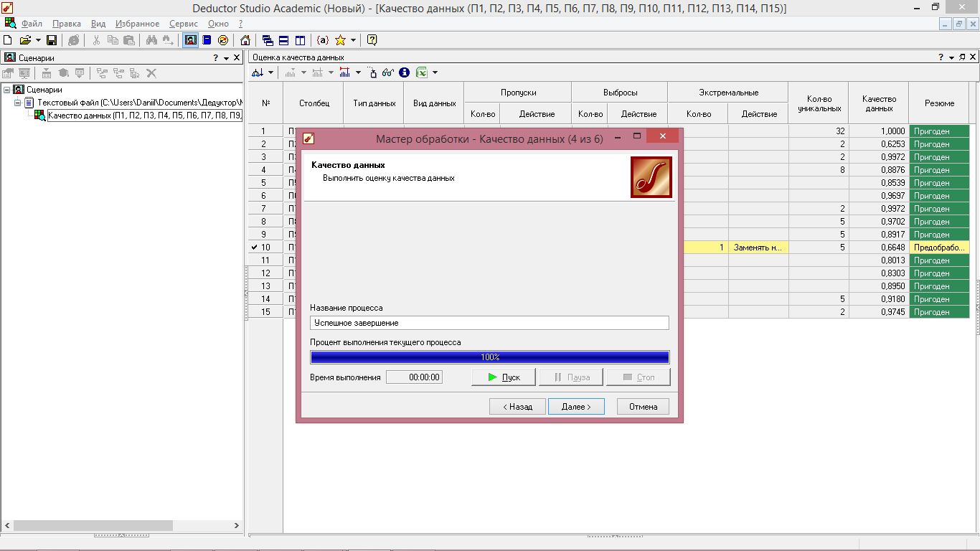Open the Сервис menu
This screenshot has width=980, height=551.
[184, 24]
